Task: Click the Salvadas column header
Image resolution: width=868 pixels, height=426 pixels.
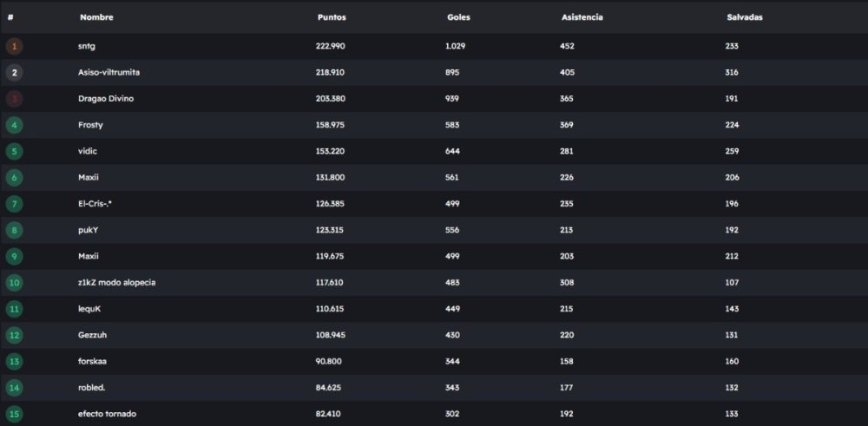Action: 744,17
